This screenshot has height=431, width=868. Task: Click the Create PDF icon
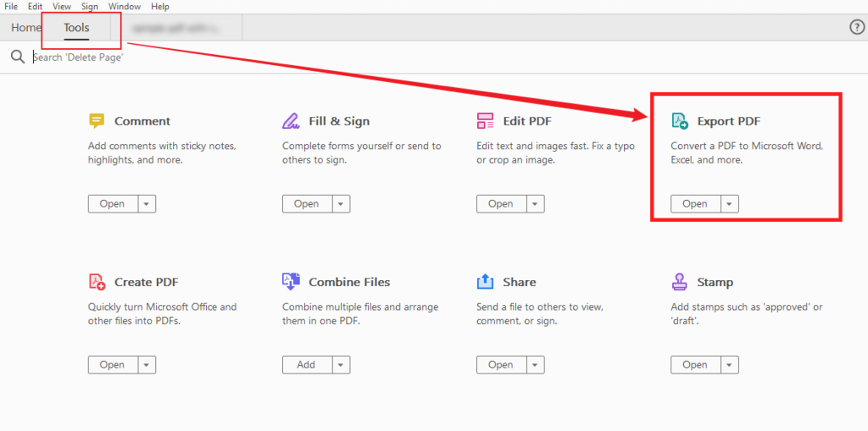click(x=97, y=282)
